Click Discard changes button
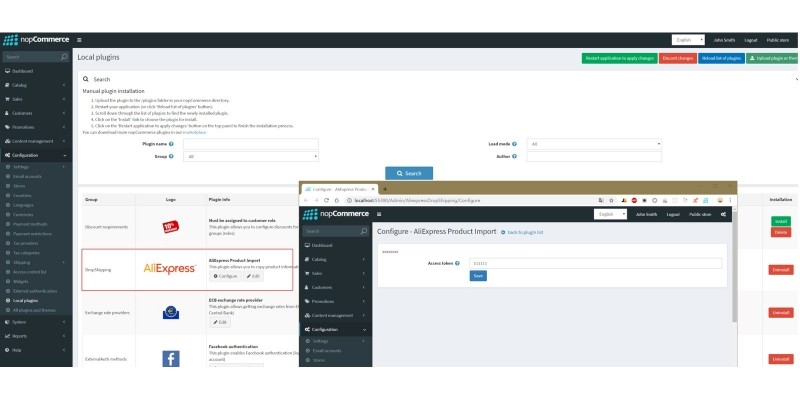The width and height of the screenshot is (800, 400). (x=678, y=58)
